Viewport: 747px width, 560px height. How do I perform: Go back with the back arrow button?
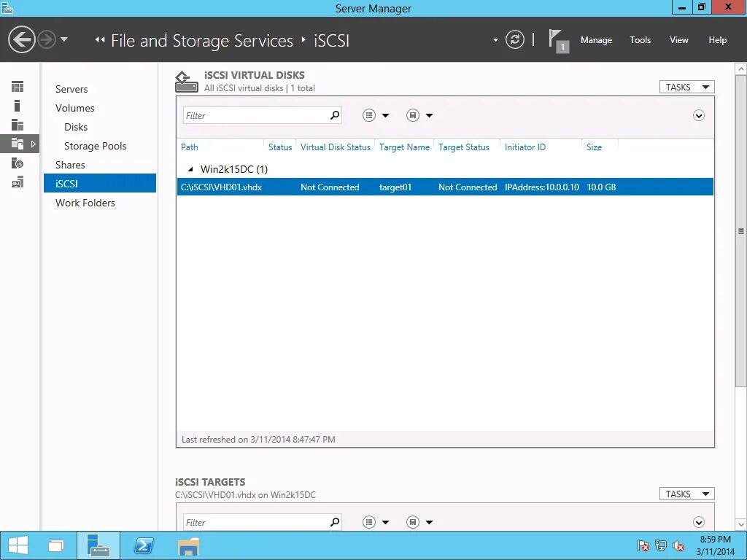click(21, 39)
